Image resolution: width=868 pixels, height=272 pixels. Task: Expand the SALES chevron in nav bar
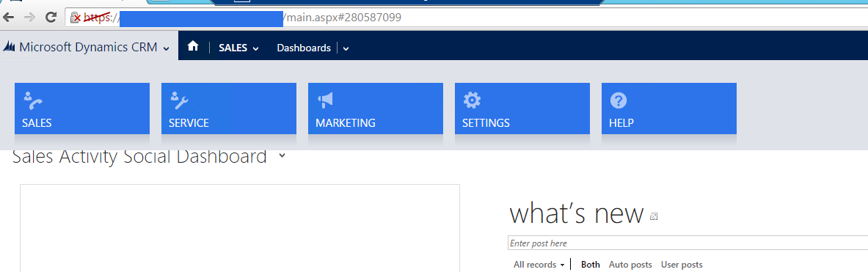(256, 48)
